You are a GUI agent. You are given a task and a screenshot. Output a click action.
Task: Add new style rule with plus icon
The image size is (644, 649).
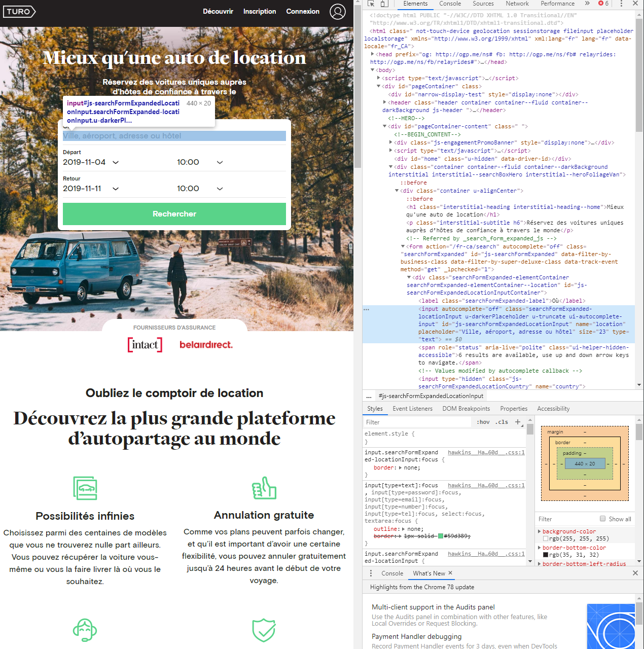pyautogui.click(x=518, y=422)
